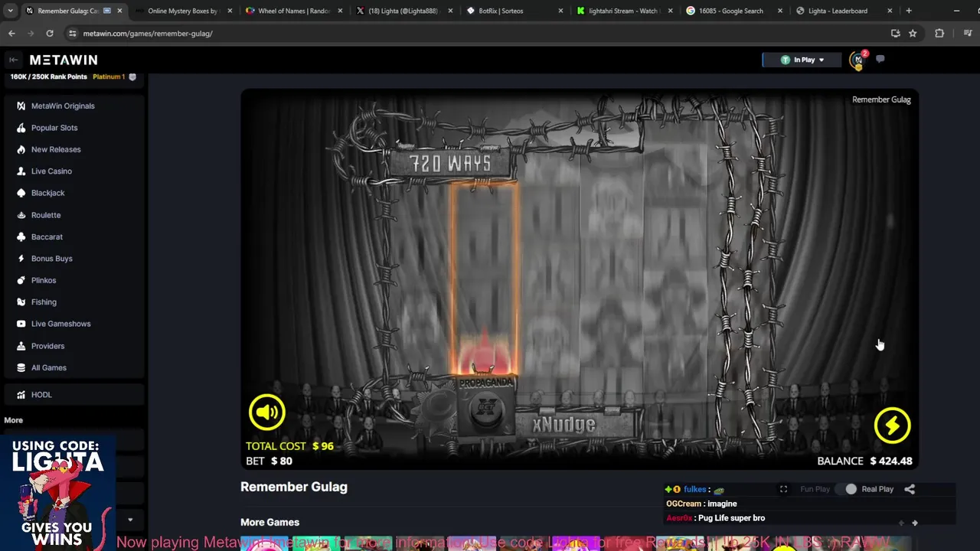The width and height of the screenshot is (980, 551).
Task: Open Live Casino category
Action: 51,171
